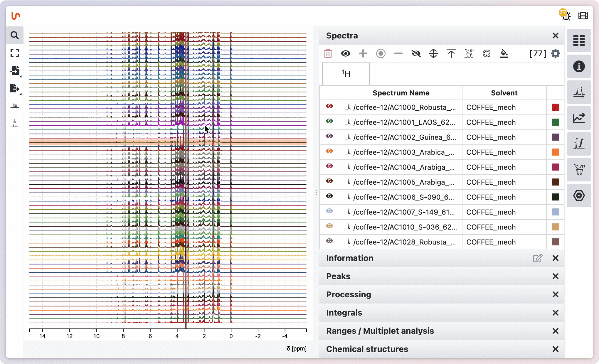The height and width of the screenshot is (364, 599).
Task: Click the orange color swatch for AC1003_Arabica
Action: tap(555, 152)
